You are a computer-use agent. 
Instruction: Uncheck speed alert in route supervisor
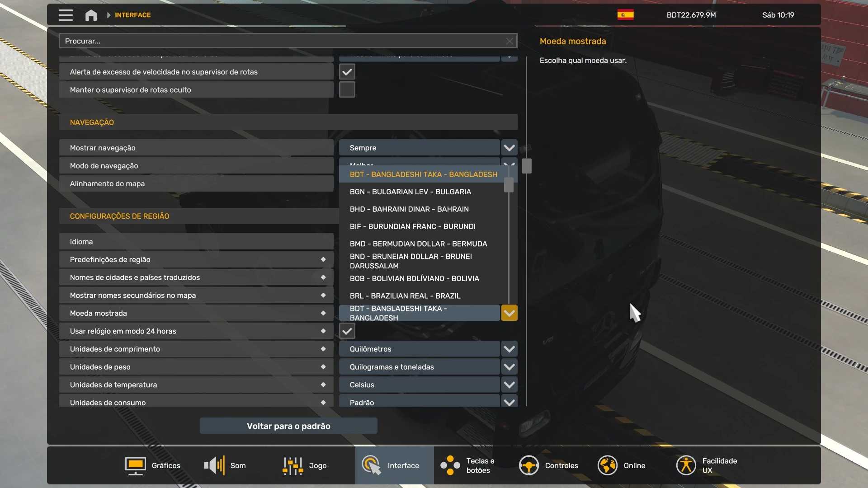[347, 72]
